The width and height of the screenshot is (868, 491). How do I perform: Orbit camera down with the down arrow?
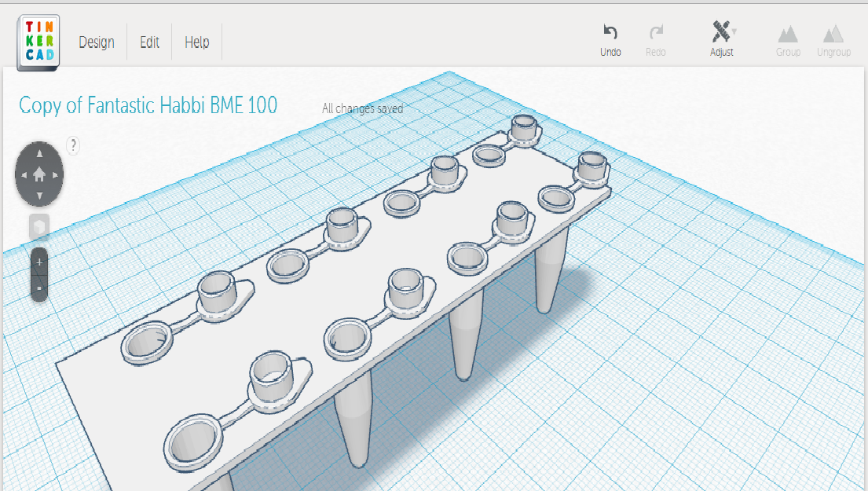[39, 195]
